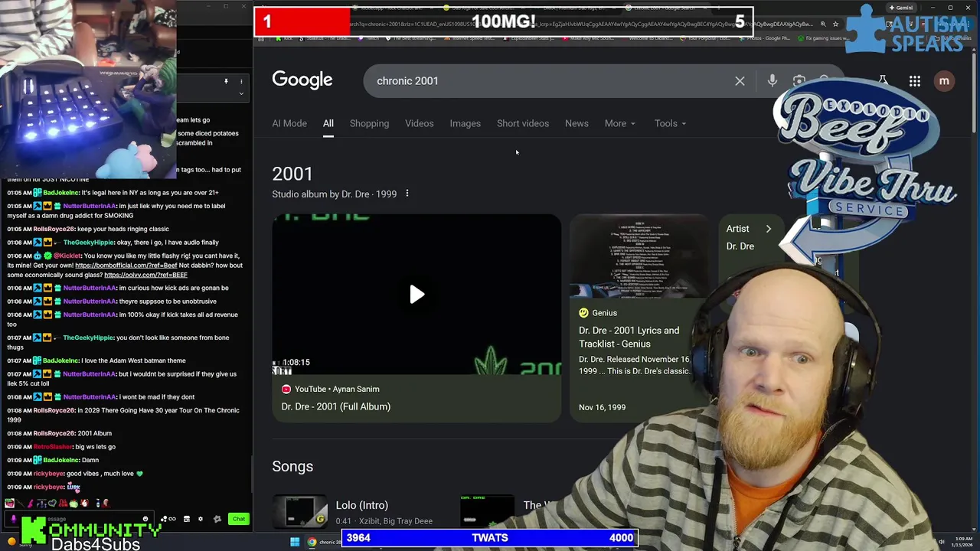Click TheGeekyHippie in 'audio finally' message
980x551 pixels.
tap(88, 243)
